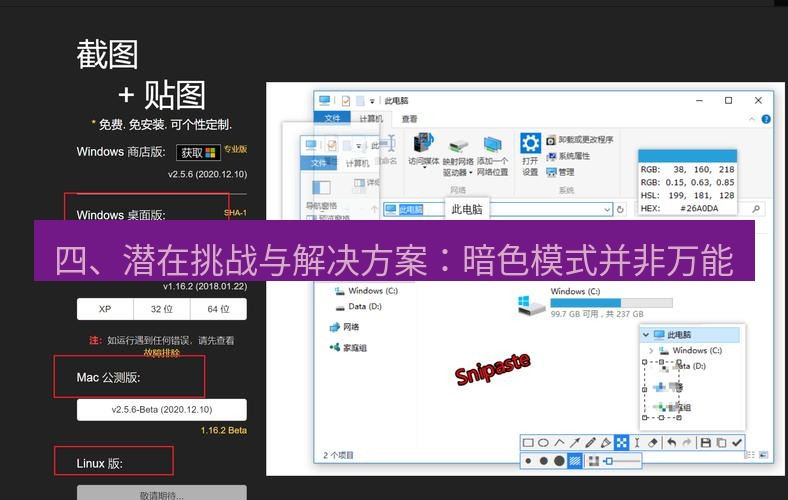Open the Explorer help icon
Viewport: 788px width, 500px height.
[766, 119]
